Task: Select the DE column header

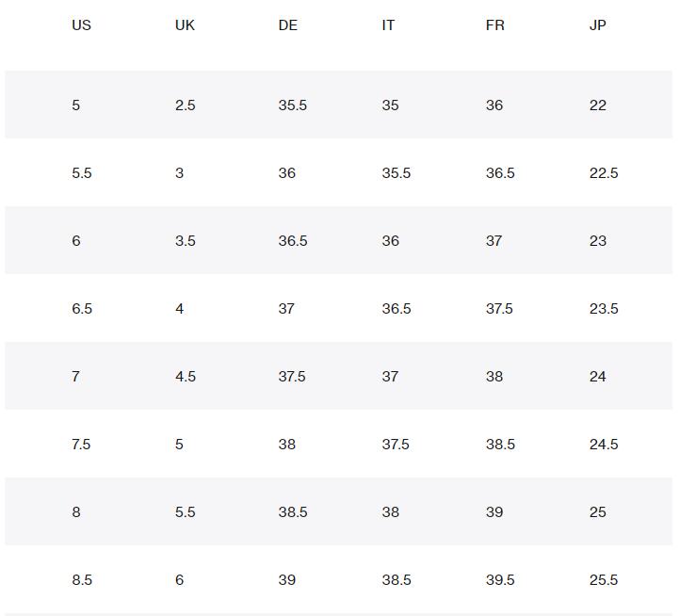Action: [288, 25]
